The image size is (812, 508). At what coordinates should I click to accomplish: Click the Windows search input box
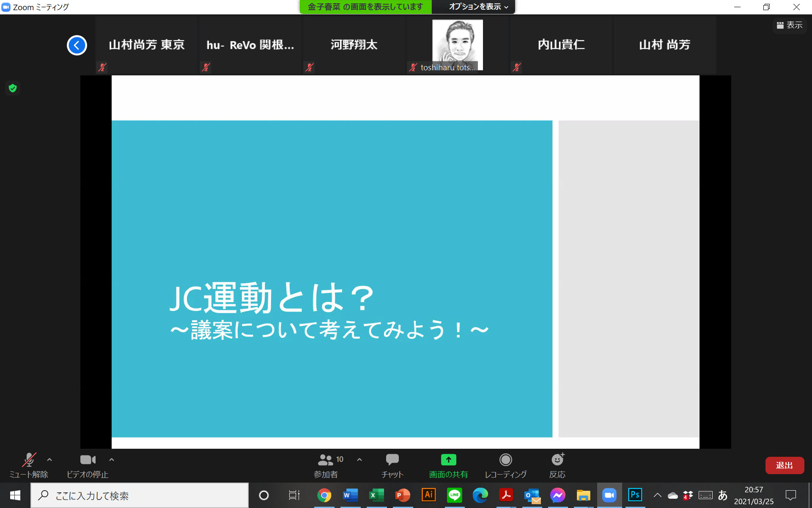pyautogui.click(x=140, y=495)
